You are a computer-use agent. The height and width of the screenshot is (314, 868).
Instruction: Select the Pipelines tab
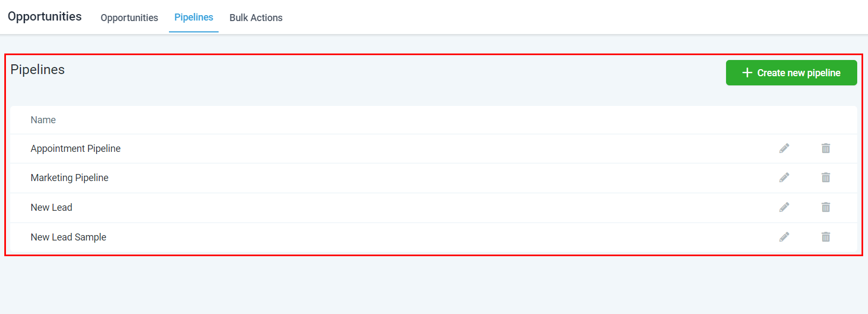[194, 17]
